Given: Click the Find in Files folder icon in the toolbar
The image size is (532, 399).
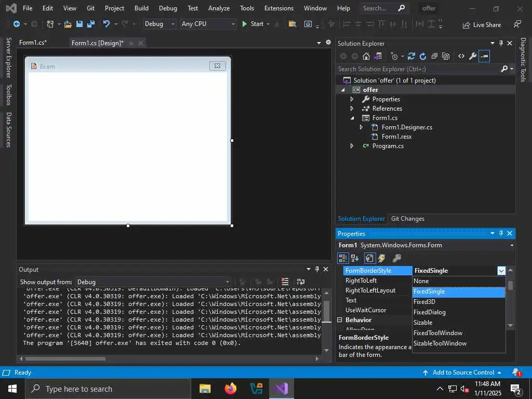Looking at the screenshot, I should [292, 24].
